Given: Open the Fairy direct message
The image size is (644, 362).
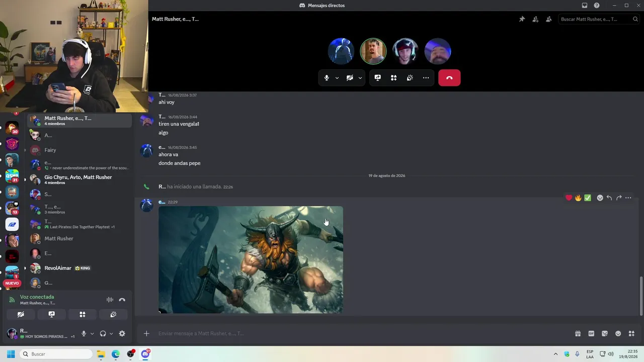Looking at the screenshot, I should click(79, 150).
